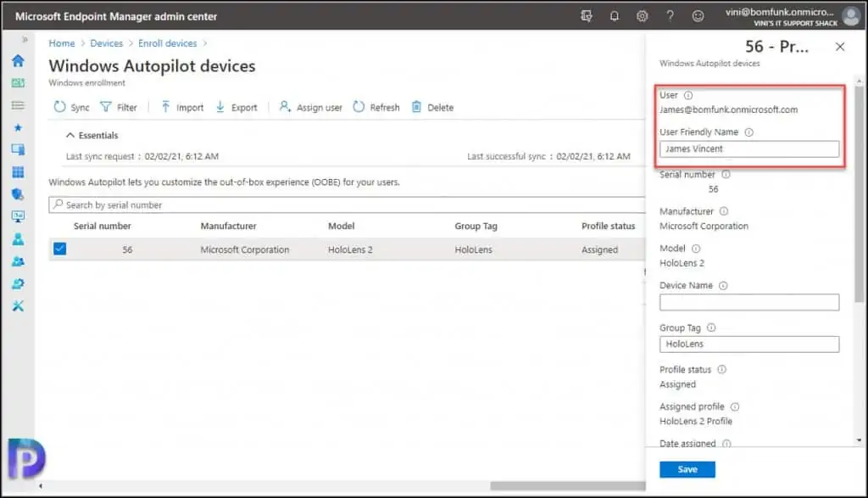This screenshot has height=498, width=868.
Task: Edit the Group Tag field HoloLens
Action: pyautogui.click(x=749, y=344)
